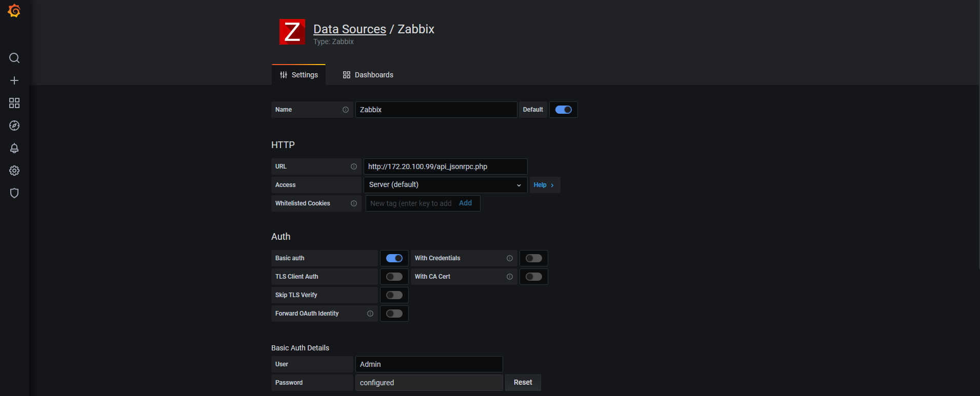Open Dashboards grid icon in sidebar
This screenshot has width=980, height=396.
(14, 103)
